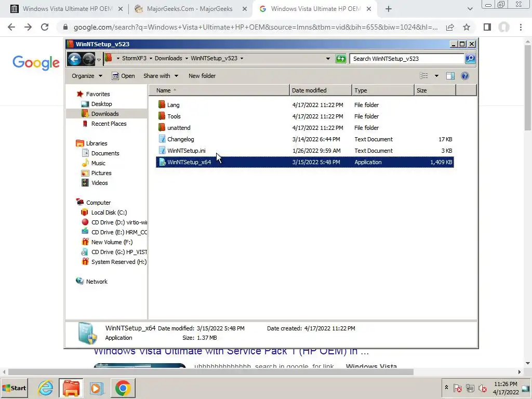
Task: Bookmark this page with star icon
Action: (x=467, y=27)
